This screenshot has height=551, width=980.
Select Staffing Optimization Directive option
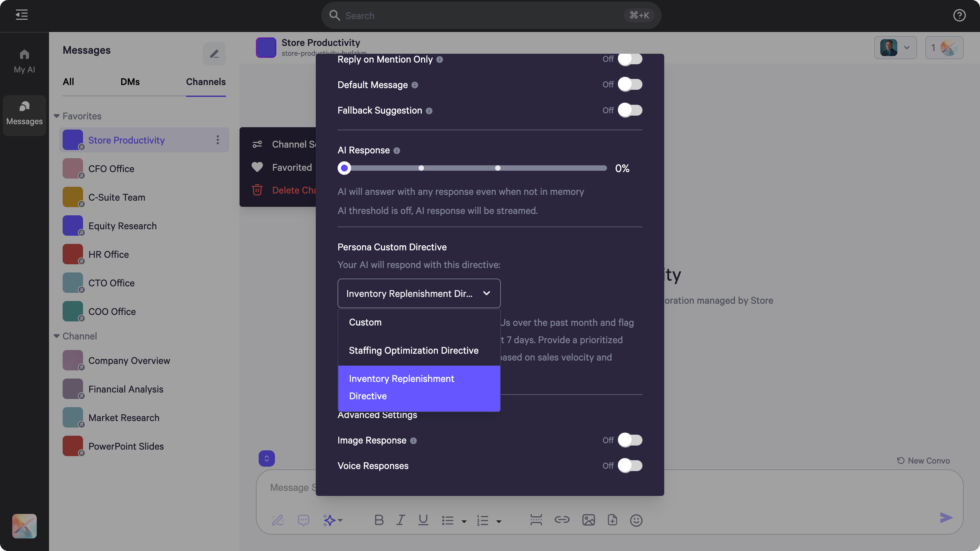(414, 350)
